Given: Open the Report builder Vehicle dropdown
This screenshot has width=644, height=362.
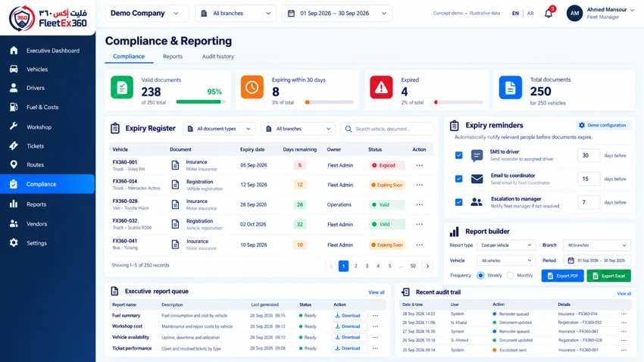Looking at the screenshot, I should 506,261.
